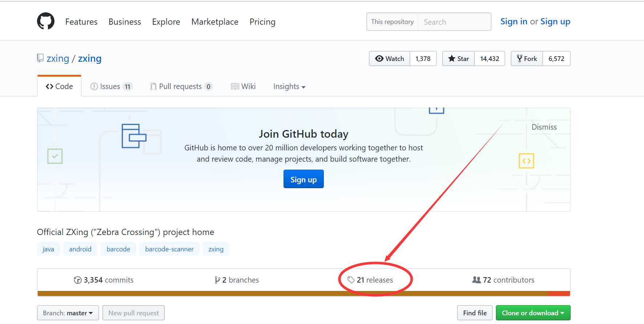Click the Official ZXing project home description
The width and height of the screenshot is (644, 324).
[126, 232]
